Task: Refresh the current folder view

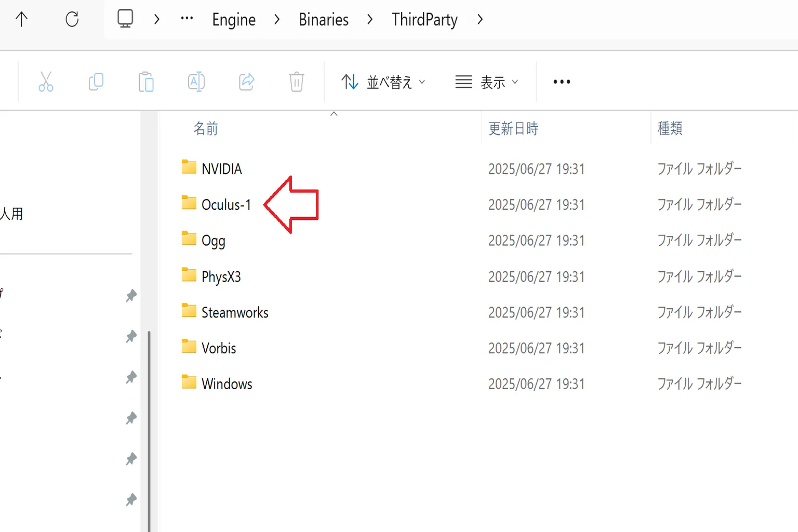Action: (x=72, y=19)
